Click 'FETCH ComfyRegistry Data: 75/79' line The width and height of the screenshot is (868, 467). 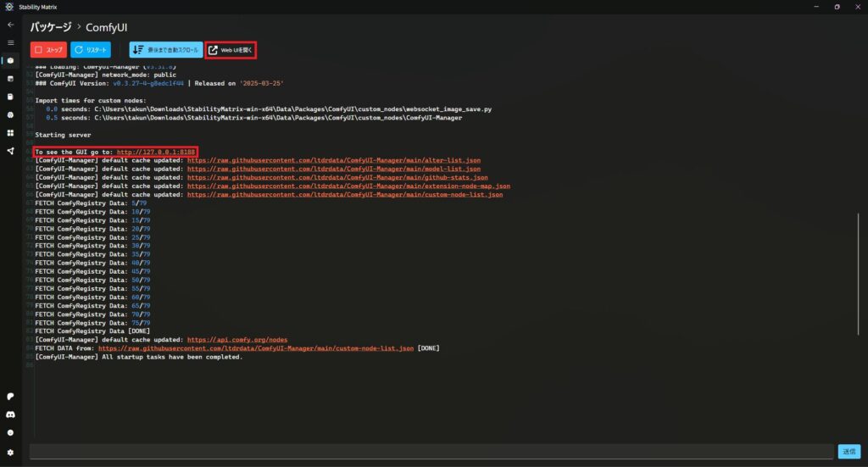coord(92,323)
